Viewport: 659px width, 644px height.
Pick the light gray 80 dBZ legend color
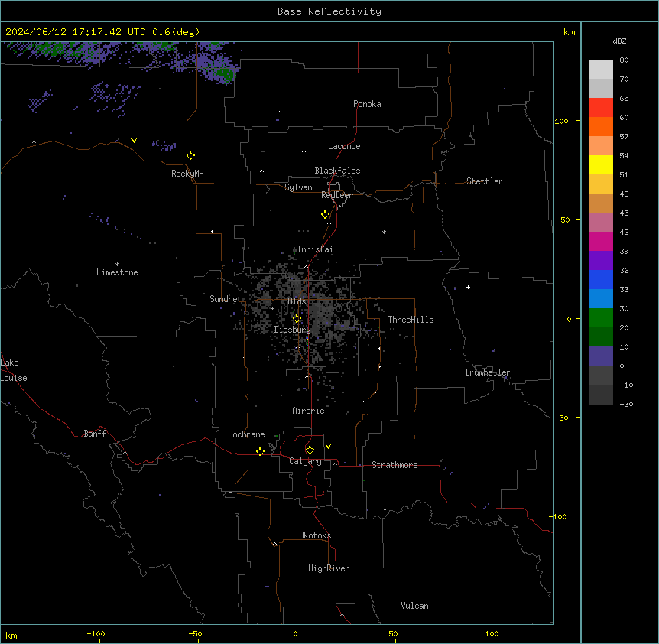(x=601, y=70)
